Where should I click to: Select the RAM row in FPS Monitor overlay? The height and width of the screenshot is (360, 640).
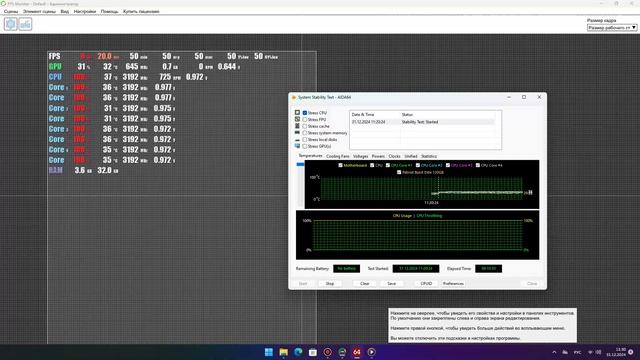click(x=83, y=170)
